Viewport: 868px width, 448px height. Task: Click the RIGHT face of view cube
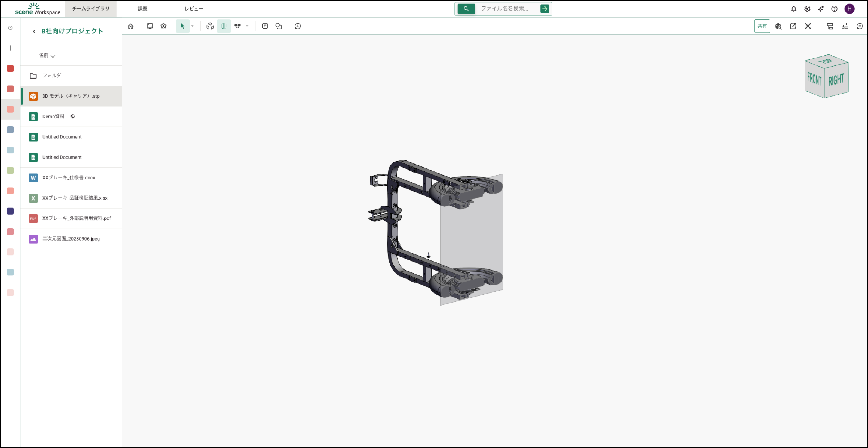coord(836,80)
